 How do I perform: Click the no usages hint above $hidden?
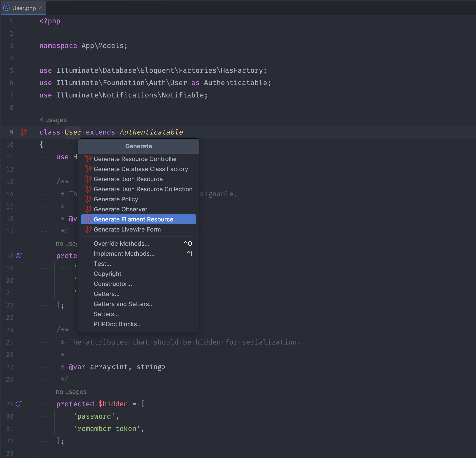tap(71, 392)
